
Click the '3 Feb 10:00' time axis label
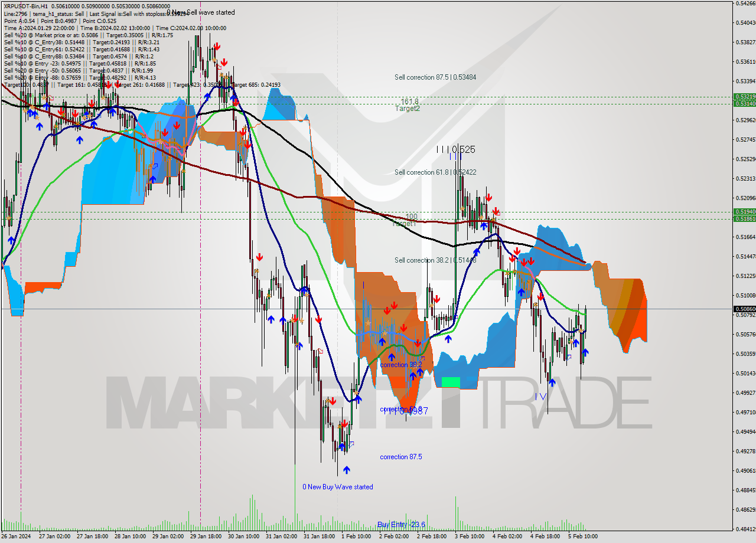point(471,537)
